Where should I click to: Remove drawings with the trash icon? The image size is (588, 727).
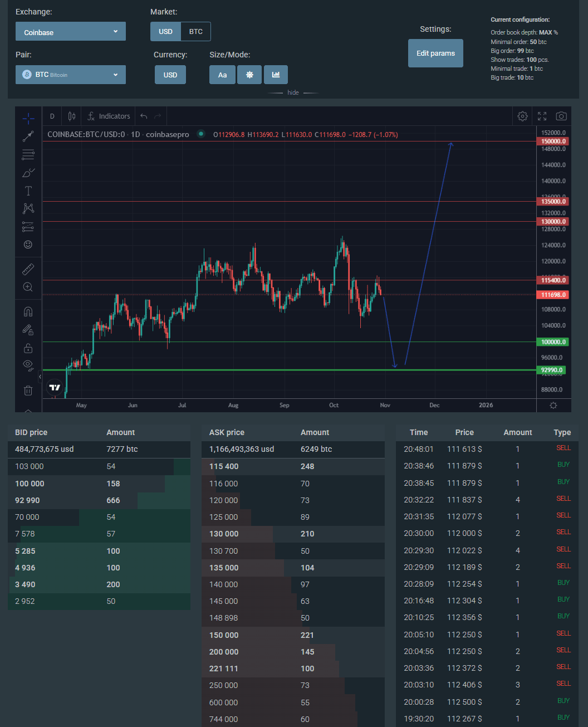(x=28, y=391)
